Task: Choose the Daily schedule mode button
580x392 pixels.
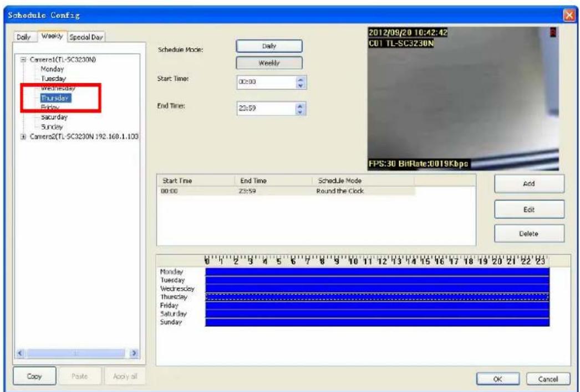Action: coord(269,46)
